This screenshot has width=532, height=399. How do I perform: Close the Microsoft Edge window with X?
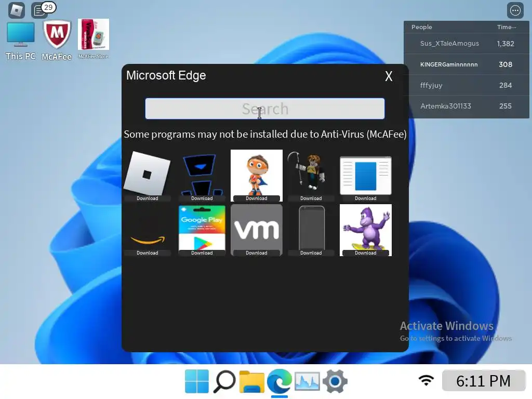coord(389,76)
